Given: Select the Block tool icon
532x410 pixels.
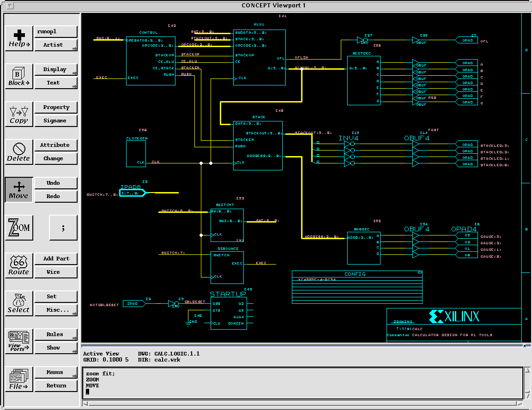Looking at the screenshot, I should click(19, 77).
